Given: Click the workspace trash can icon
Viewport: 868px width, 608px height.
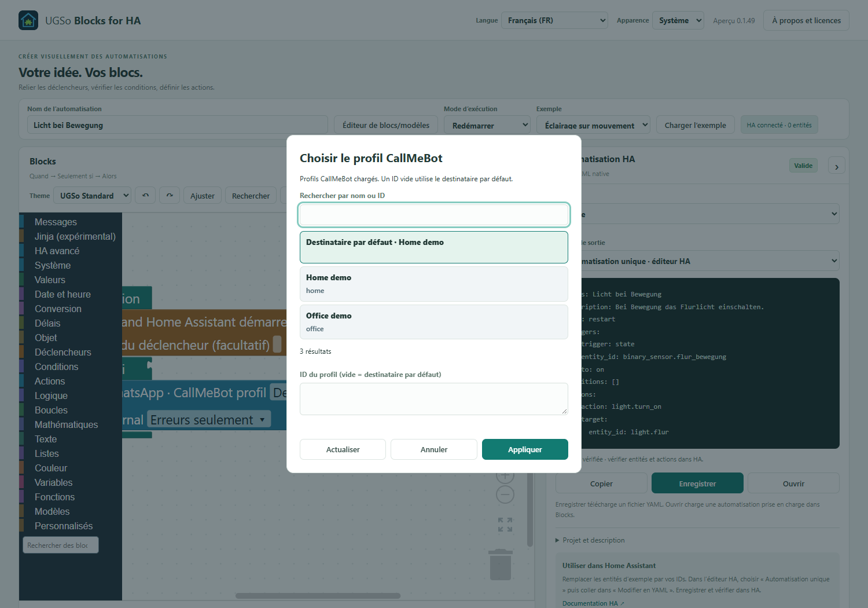Looking at the screenshot, I should click(x=501, y=565).
